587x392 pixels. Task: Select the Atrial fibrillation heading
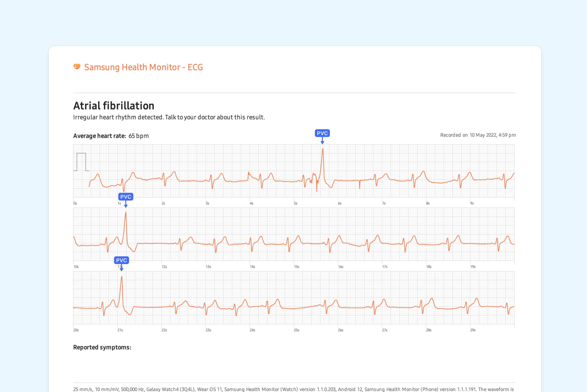(x=114, y=106)
